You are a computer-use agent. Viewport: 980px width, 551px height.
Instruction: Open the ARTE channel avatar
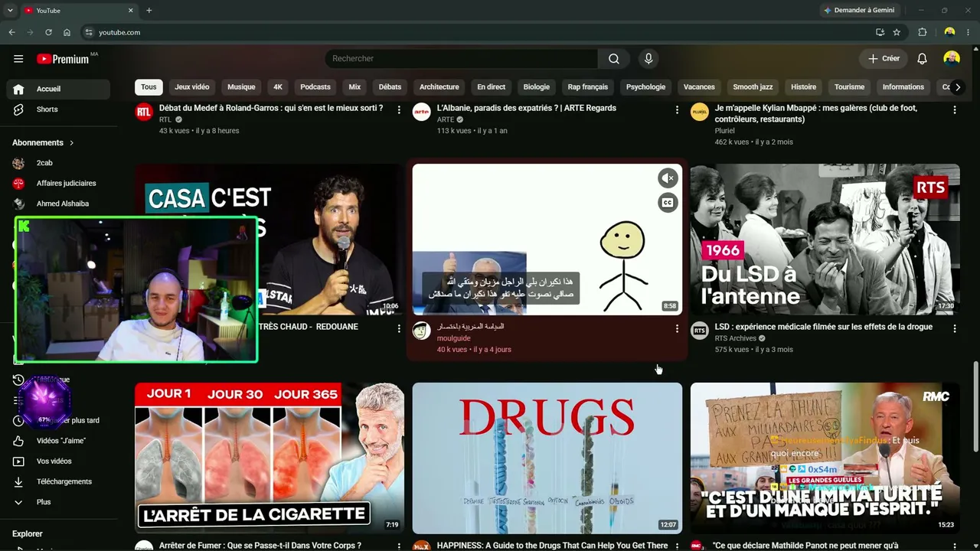pos(421,112)
